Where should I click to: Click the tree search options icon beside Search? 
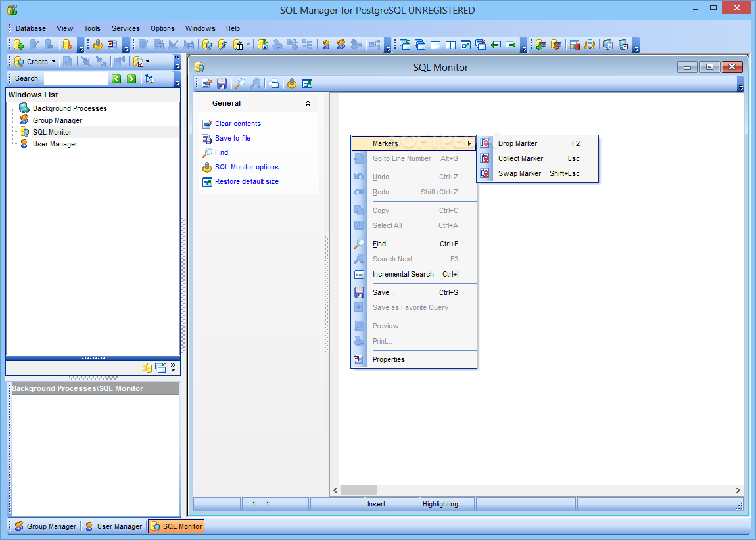click(150, 79)
